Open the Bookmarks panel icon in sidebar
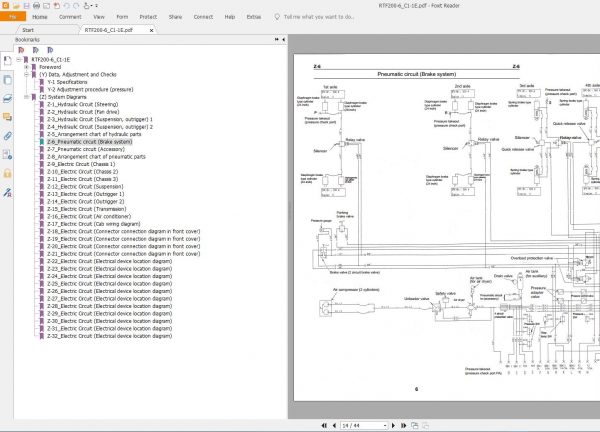Screen dimensions: 600x432 click(7, 62)
